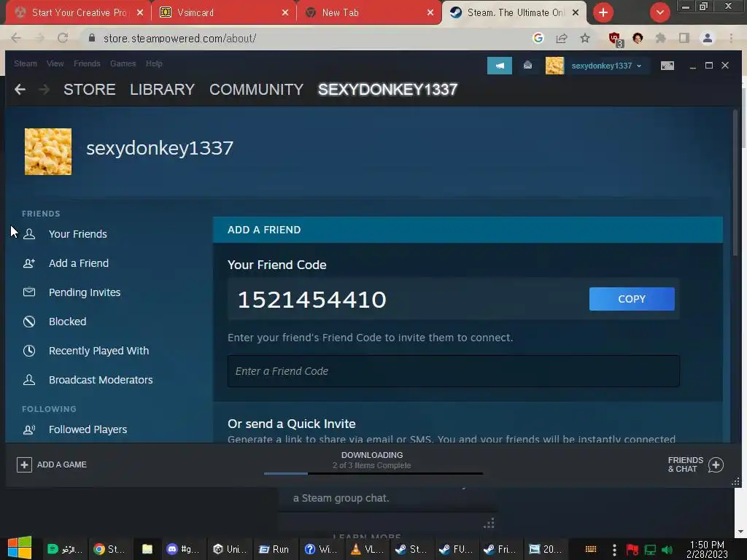Click the large macaroni profile avatar
The width and height of the screenshot is (747, 560).
[48, 152]
